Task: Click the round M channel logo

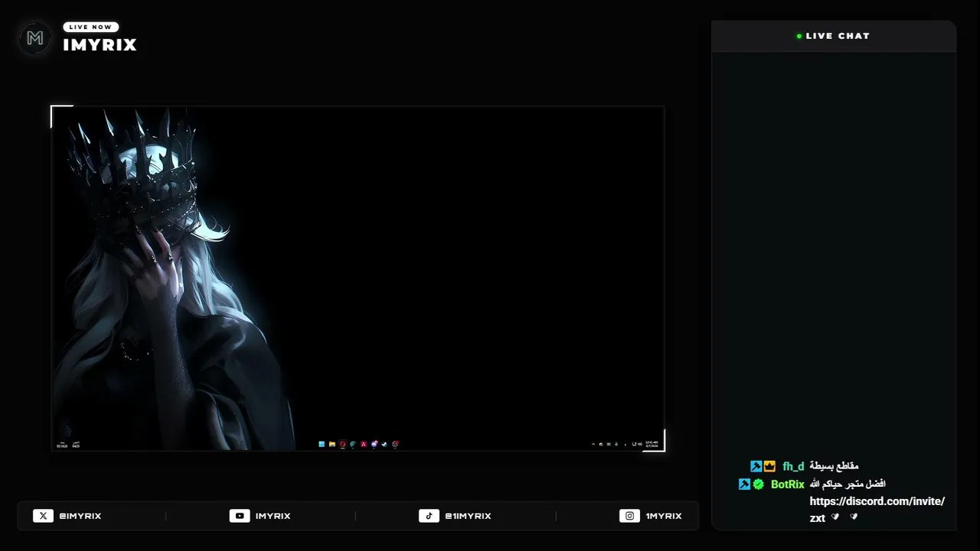Action: (35, 38)
